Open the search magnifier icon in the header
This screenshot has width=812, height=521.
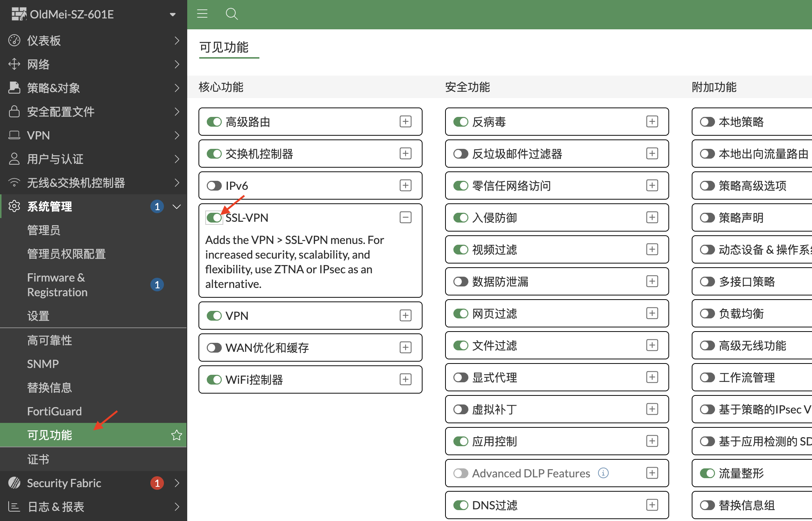232,14
